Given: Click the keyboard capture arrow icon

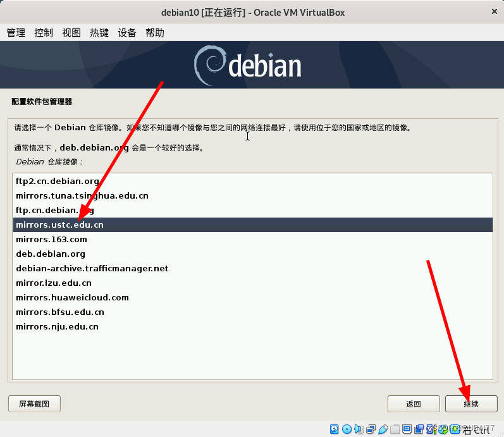Looking at the screenshot, I should [x=455, y=429].
